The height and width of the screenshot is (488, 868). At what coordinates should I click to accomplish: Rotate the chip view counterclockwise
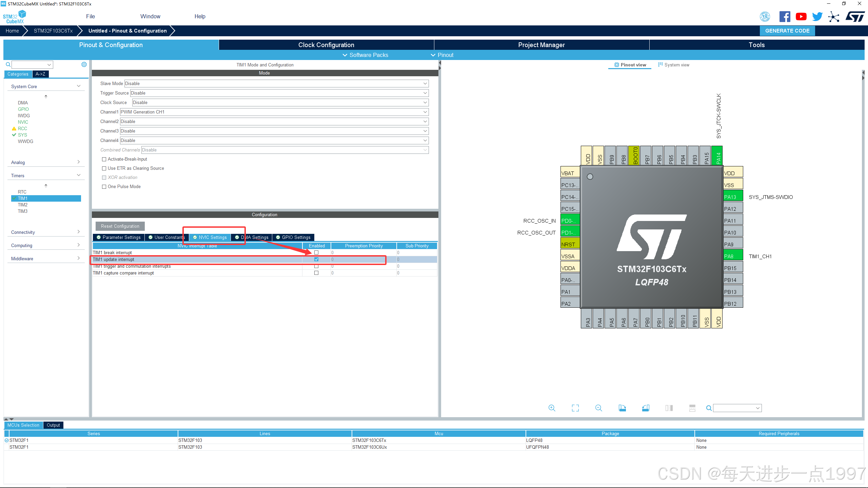tap(645, 408)
